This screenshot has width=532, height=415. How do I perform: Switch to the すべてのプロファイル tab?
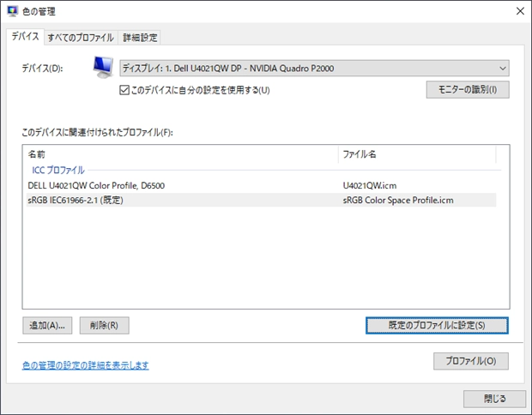(x=81, y=38)
